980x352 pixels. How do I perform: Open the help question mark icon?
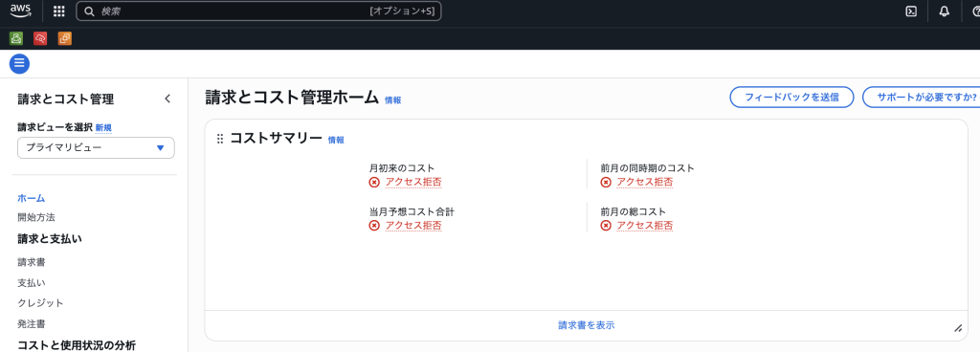(976, 11)
